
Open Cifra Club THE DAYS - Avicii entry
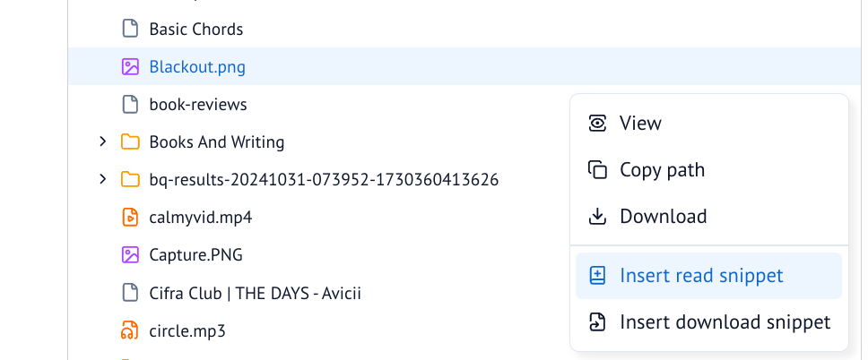[256, 293]
